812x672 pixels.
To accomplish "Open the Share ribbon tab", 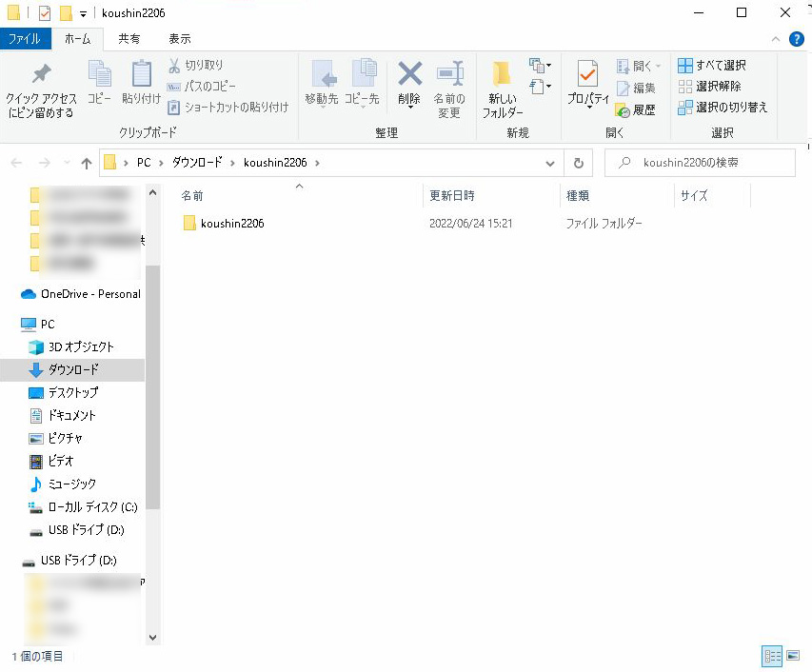I will click(x=129, y=39).
